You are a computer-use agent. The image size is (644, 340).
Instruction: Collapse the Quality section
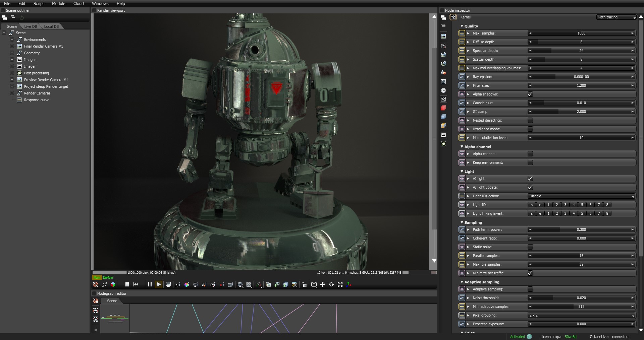pos(462,26)
